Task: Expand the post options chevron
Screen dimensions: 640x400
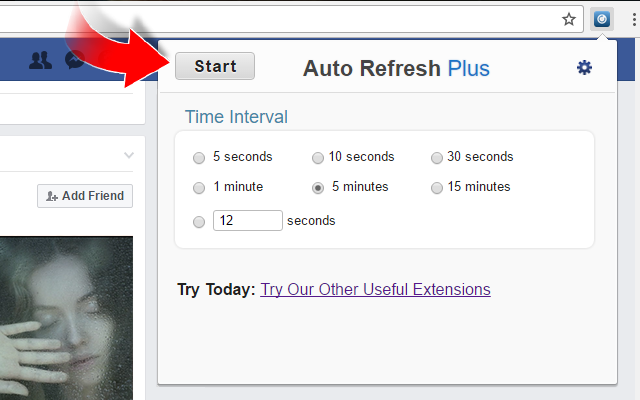Action: (129, 155)
